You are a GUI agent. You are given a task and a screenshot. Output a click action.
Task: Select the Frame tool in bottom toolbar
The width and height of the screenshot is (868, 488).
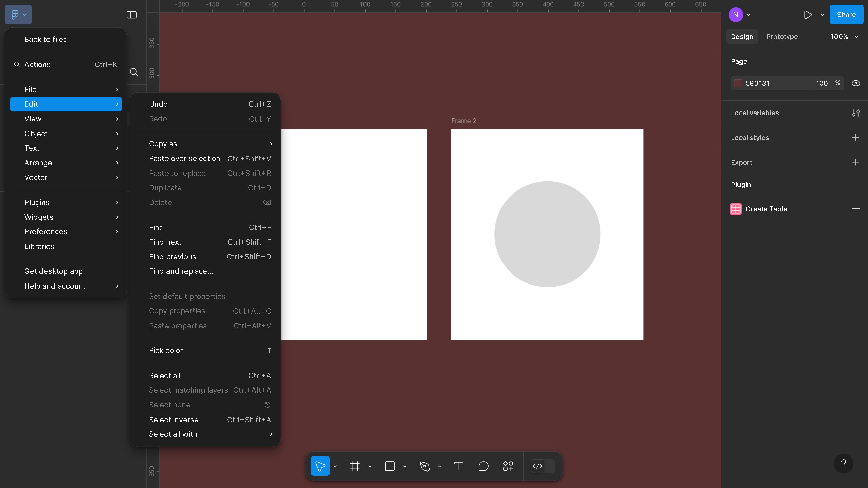(355, 466)
